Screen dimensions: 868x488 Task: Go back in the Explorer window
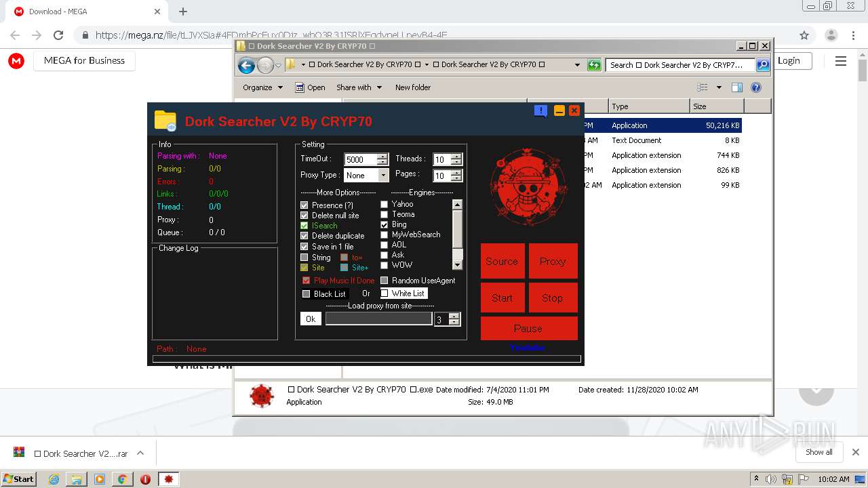click(246, 65)
